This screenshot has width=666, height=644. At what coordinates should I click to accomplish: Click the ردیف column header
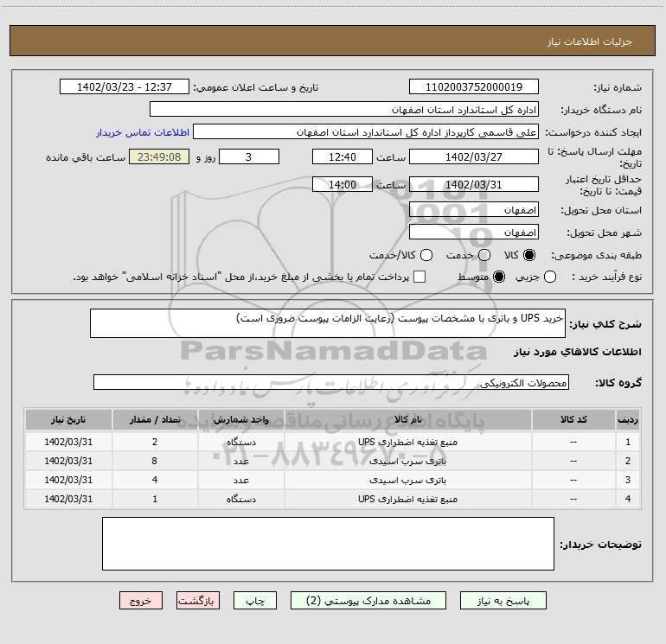click(x=628, y=420)
